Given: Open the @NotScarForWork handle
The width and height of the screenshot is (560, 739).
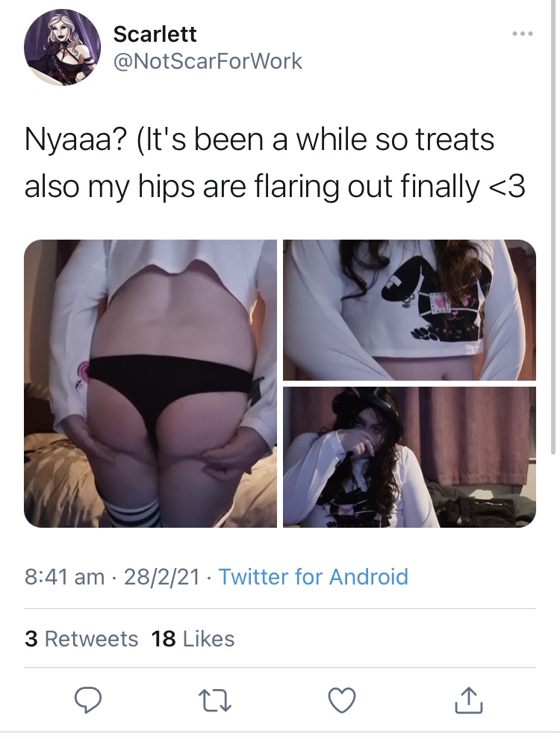Looking at the screenshot, I should (208, 61).
